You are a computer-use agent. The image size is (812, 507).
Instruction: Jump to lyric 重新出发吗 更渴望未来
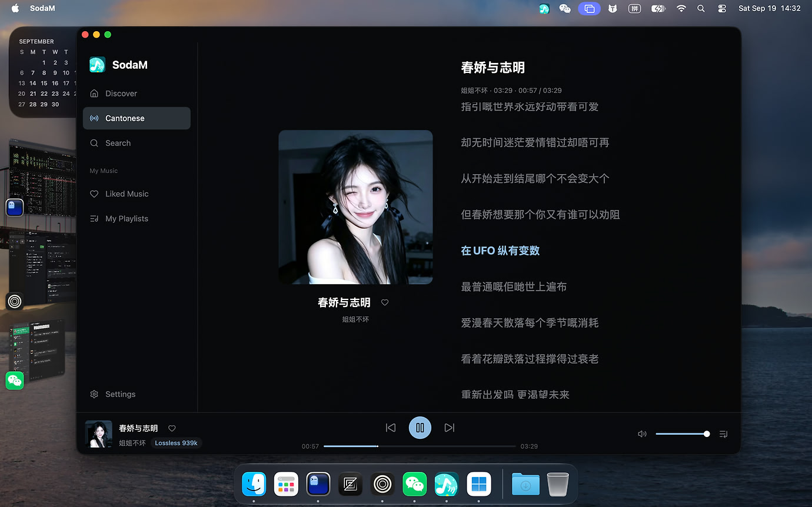pos(515,395)
